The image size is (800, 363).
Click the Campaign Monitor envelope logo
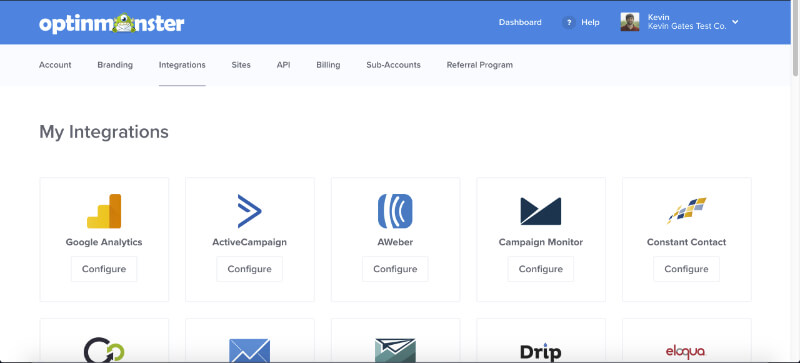click(541, 211)
